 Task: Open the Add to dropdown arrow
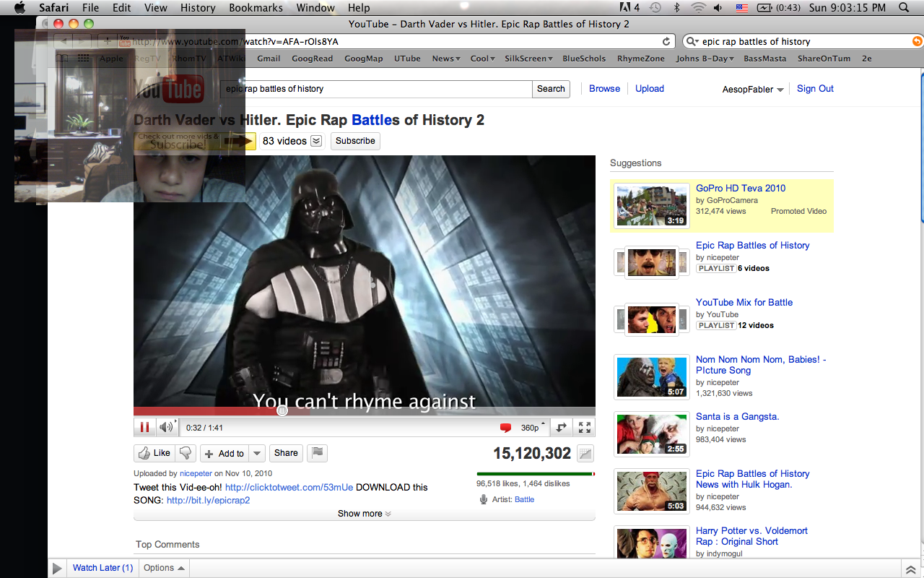(258, 453)
